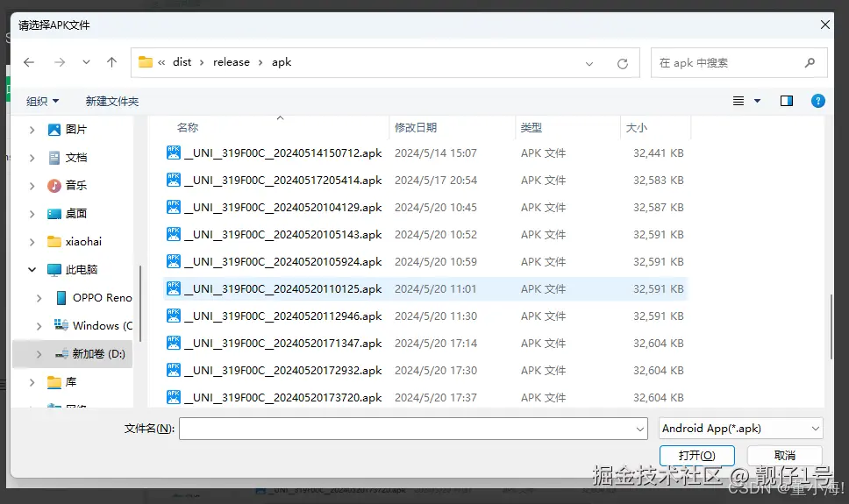
Task: Expand the address bar history dropdown
Action: [x=589, y=63]
